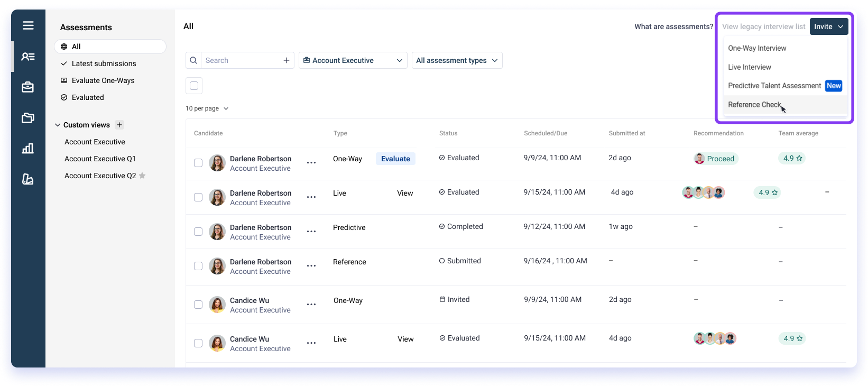Click the Proceed recommendation badge

[x=716, y=159]
